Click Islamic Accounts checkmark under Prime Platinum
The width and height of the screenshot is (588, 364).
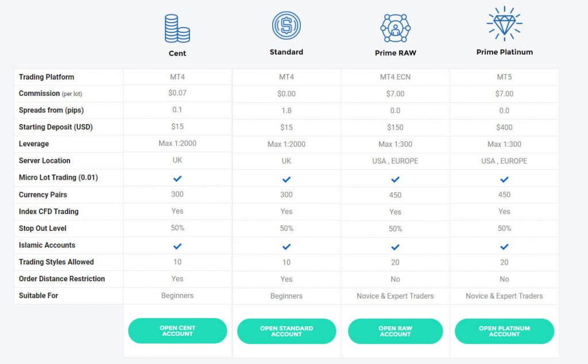click(504, 247)
